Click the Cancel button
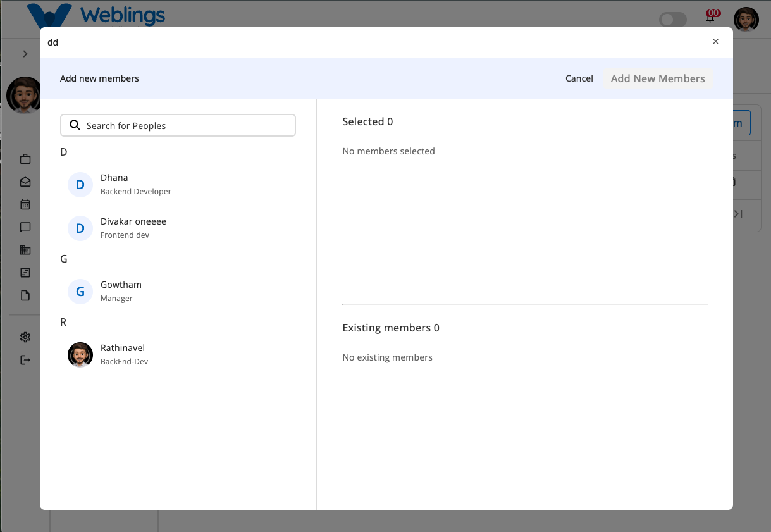Viewport: 771px width, 532px height. pyautogui.click(x=579, y=78)
